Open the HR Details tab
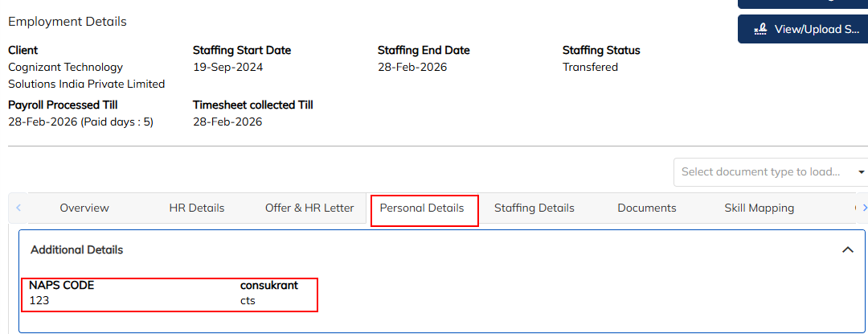This screenshot has width=868, height=334. pyautogui.click(x=197, y=208)
